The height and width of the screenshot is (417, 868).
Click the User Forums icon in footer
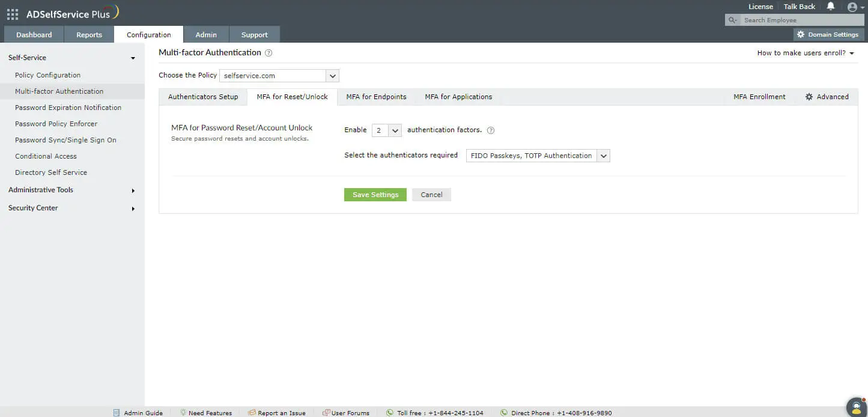pyautogui.click(x=325, y=413)
